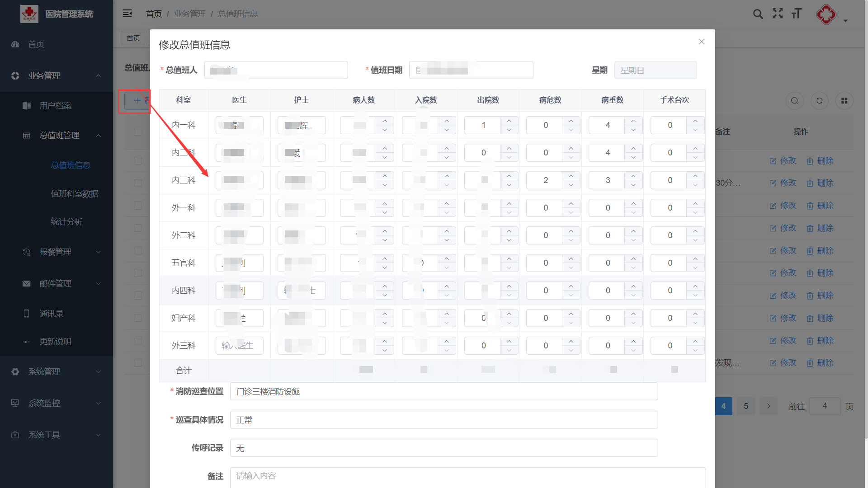This screenshot has height=488, width=868.
Task: Decrease 内三科 病危数 with down arrow
Action: pyautogui.click(x=571, y=185)
